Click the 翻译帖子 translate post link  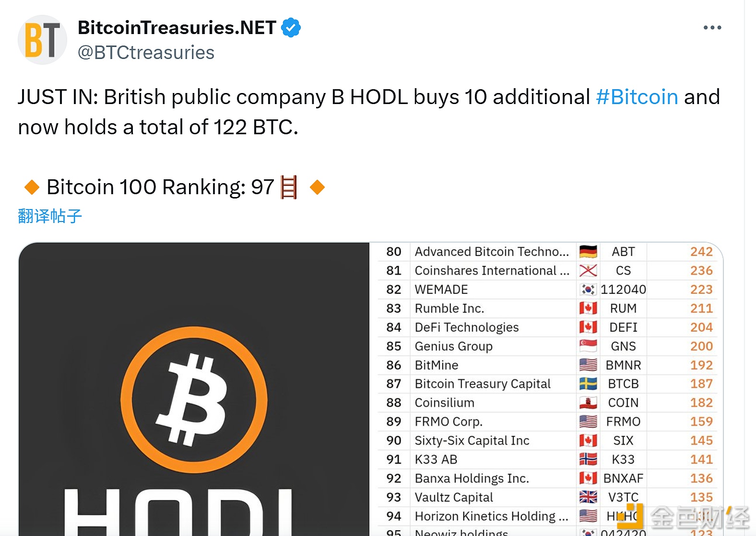[50, 216]
